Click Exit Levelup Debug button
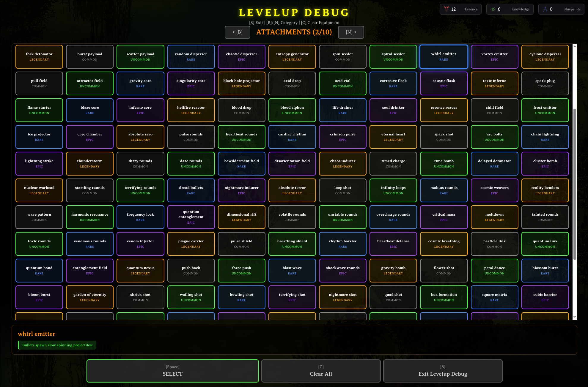This screenshot has width=588, height=387. coord(443,371)
